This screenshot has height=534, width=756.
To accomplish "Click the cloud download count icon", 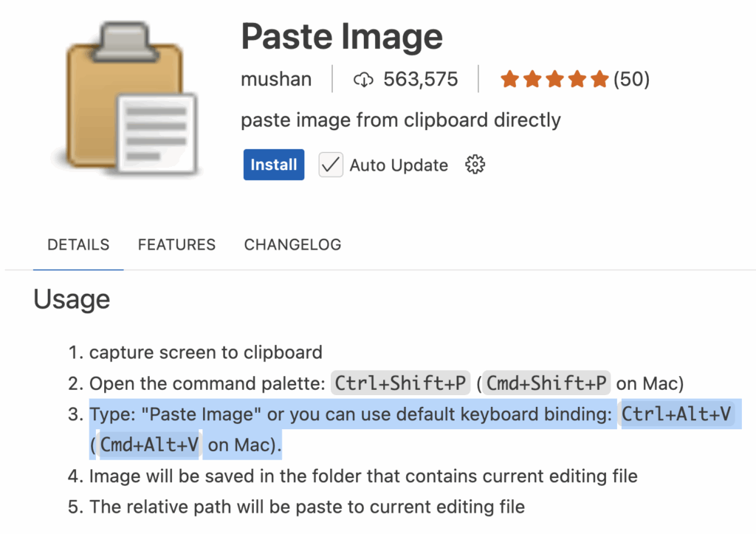I will pos(363,79).
